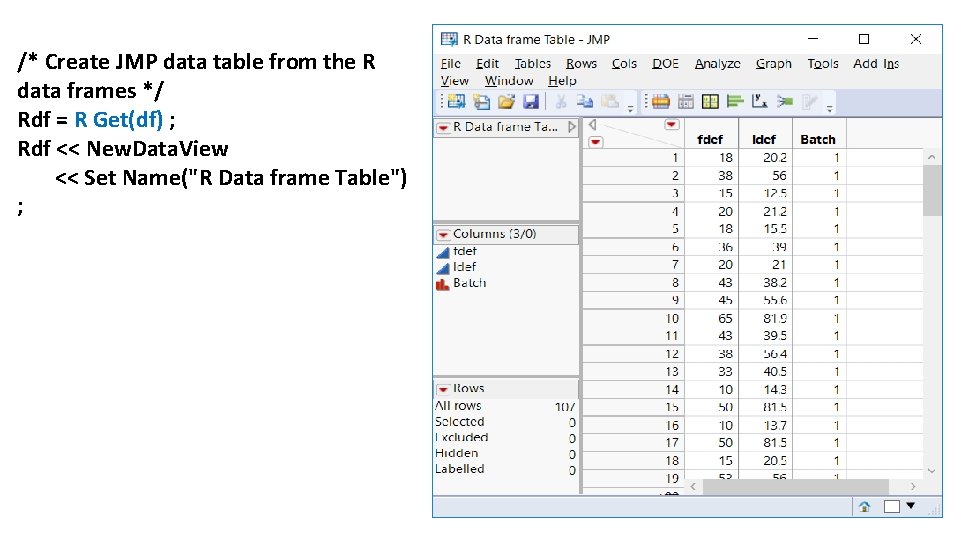Click the Paste toolbar icon
960x540 pixels.
point(610,102)
